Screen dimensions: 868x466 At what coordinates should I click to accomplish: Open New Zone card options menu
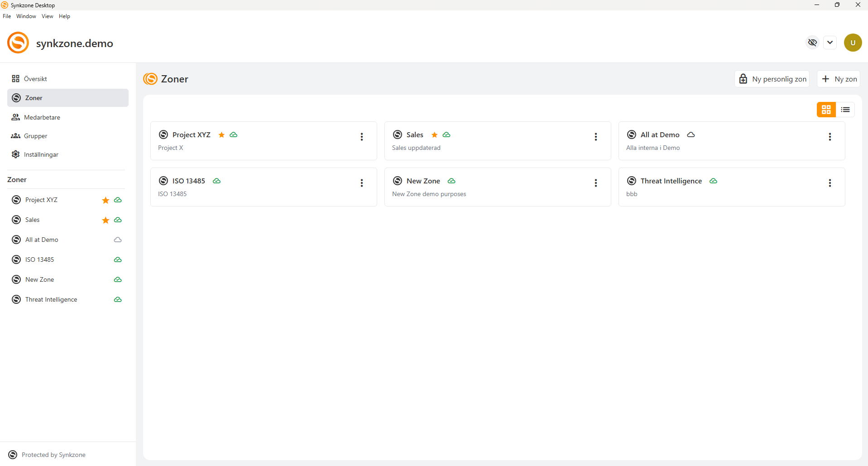(x=596, y=183)
